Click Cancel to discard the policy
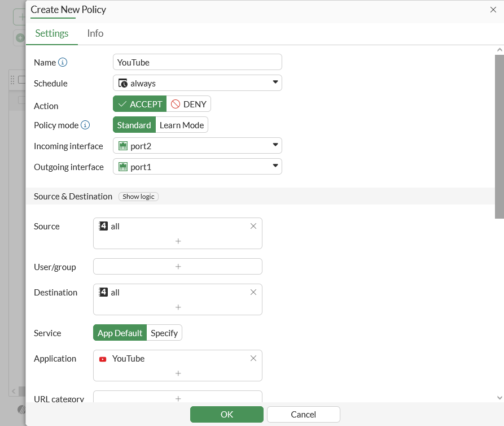This screenshot has height=426, width=504. [303, 414]
